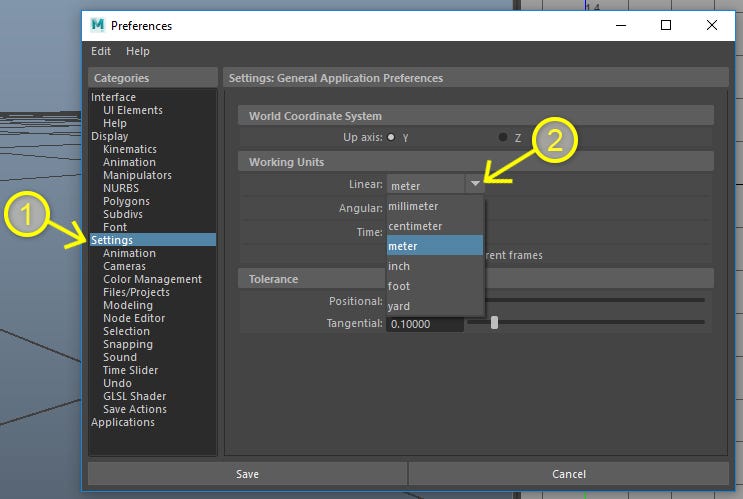Click the Positional tolerance slider track
The height and width of the screenshot is (499, 743).
click(595, 300)
